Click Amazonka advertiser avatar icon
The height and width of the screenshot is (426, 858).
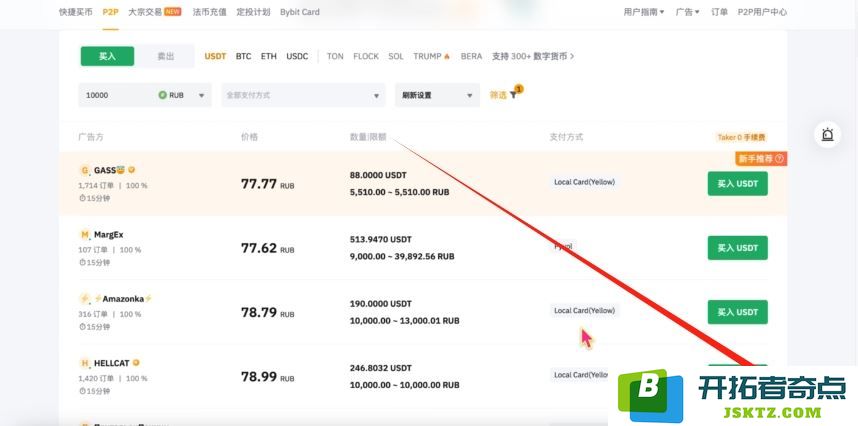(x=84, y=299)
